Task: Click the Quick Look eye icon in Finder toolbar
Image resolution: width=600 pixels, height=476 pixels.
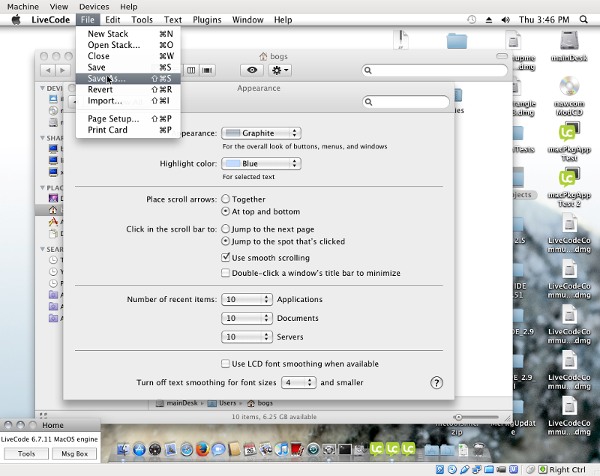Action: click(x=252, y=70)
